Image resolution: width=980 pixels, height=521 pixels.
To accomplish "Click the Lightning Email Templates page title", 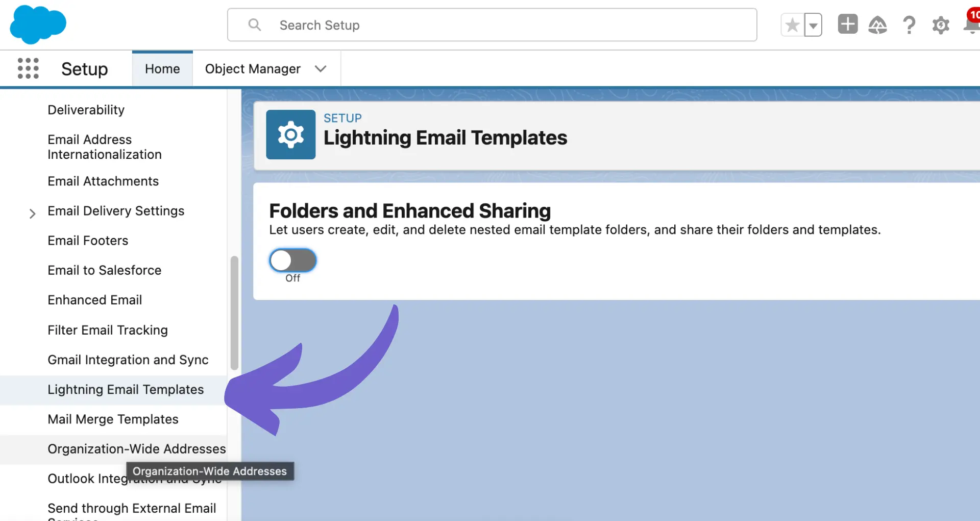I will pos(445,138).
